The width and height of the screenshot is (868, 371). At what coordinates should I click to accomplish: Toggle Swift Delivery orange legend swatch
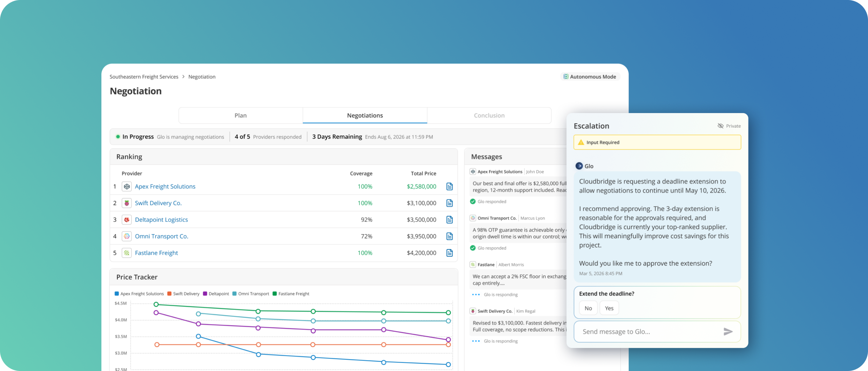[x=169, y=294]
